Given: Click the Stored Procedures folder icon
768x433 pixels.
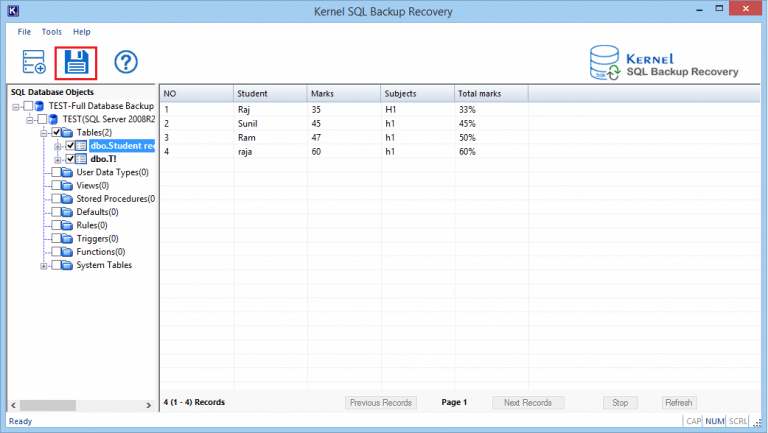Looking at the screenshot, I should (66, 199).
